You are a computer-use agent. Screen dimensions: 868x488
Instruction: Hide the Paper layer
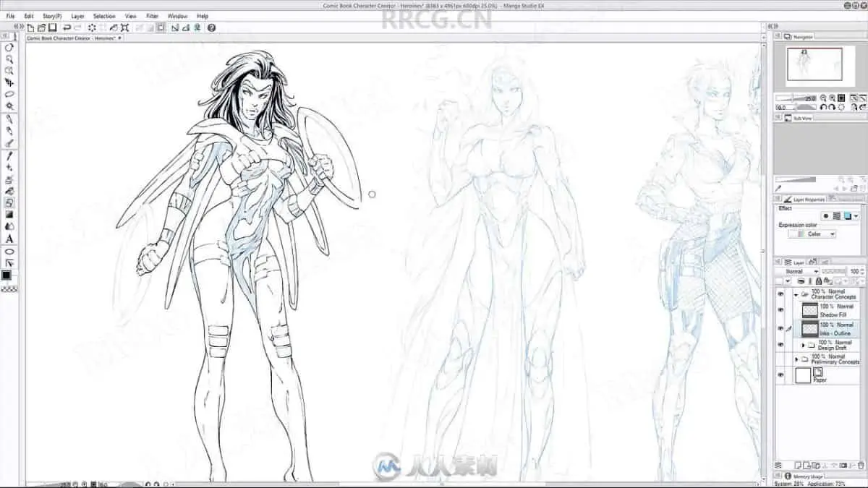coord(780,375)
